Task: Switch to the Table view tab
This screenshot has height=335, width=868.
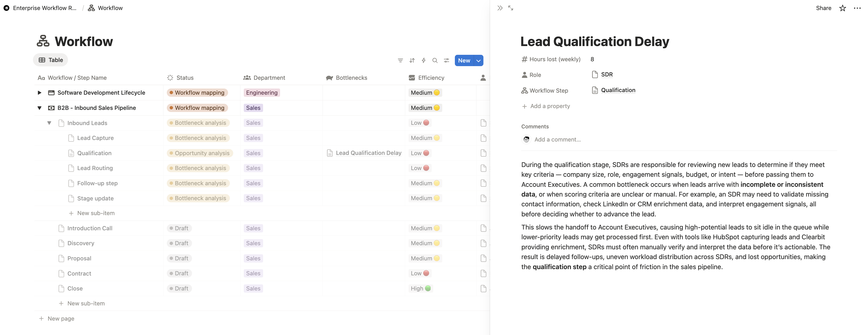Action: (50, 60)
